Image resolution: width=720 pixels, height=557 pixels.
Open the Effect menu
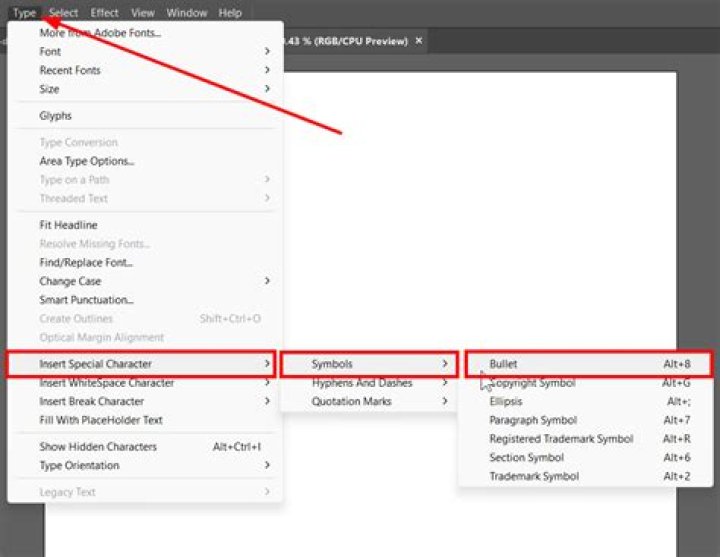click(104, 13)
